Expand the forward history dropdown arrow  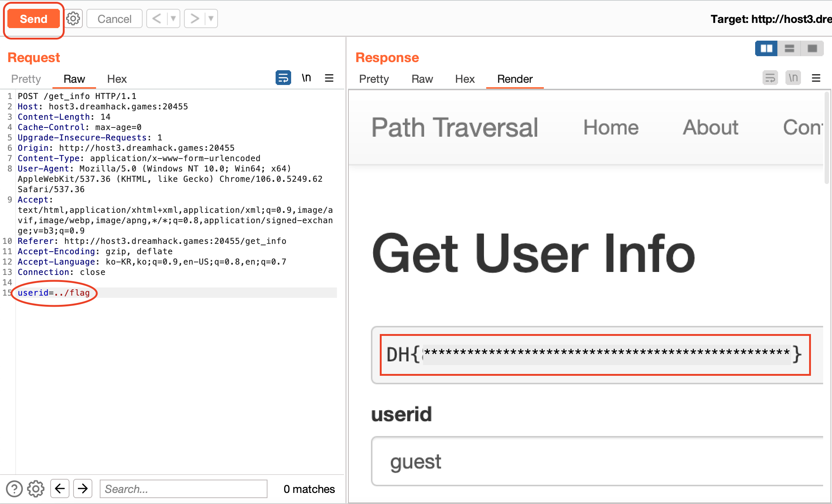pos(211,18)
